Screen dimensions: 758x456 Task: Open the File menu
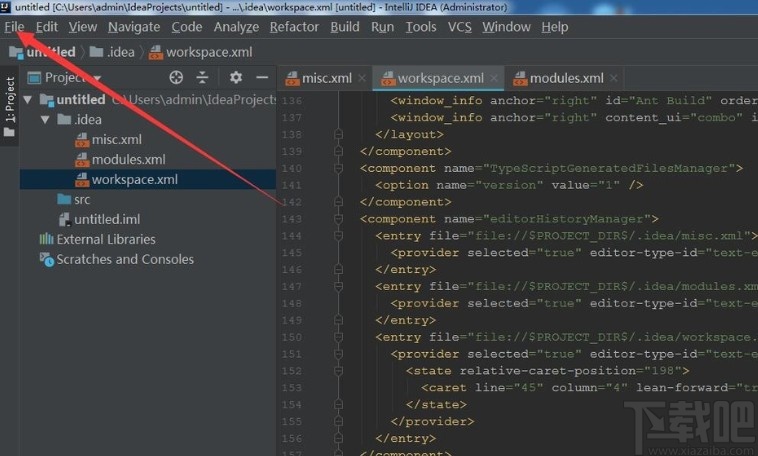click(14, 27)
